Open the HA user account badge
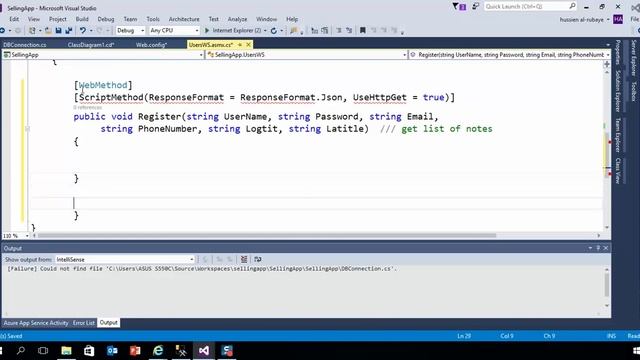 pos(618,19)
